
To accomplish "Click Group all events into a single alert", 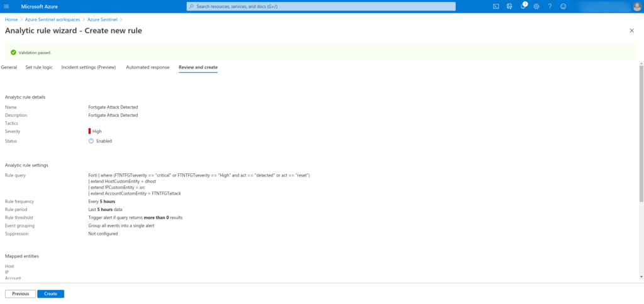I will (121, 225).
